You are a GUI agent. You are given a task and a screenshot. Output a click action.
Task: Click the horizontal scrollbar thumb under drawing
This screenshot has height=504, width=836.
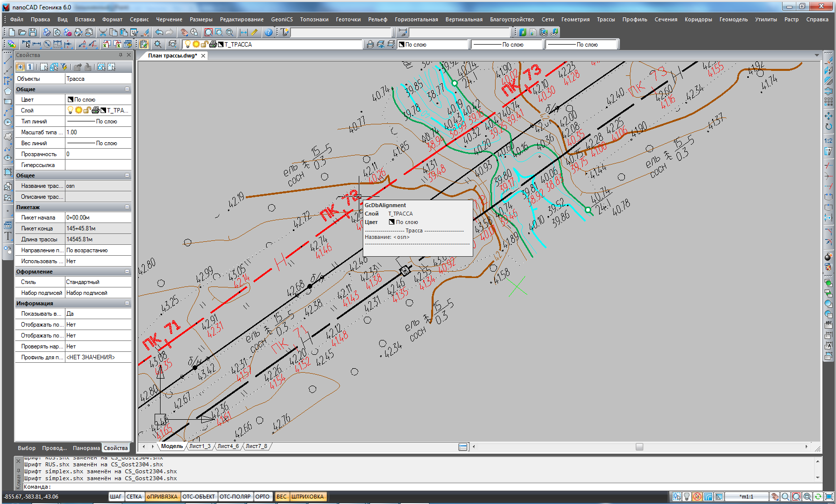click(x=639, y=447)
